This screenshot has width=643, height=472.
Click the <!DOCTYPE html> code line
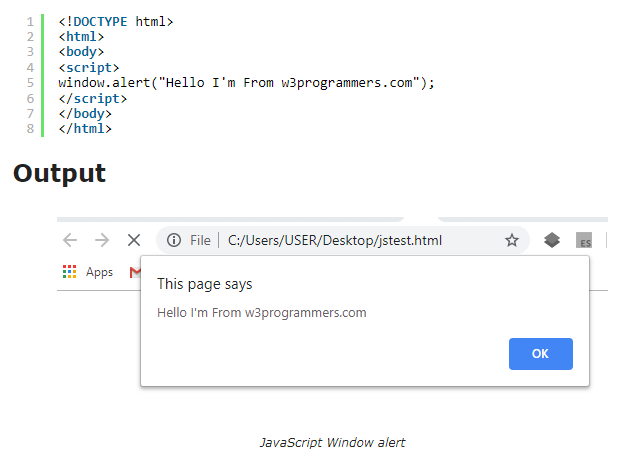(116, 21)
